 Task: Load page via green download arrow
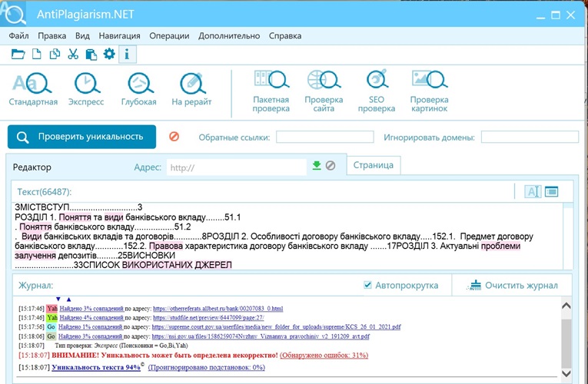pyautogui.click(x=317, y=165)
